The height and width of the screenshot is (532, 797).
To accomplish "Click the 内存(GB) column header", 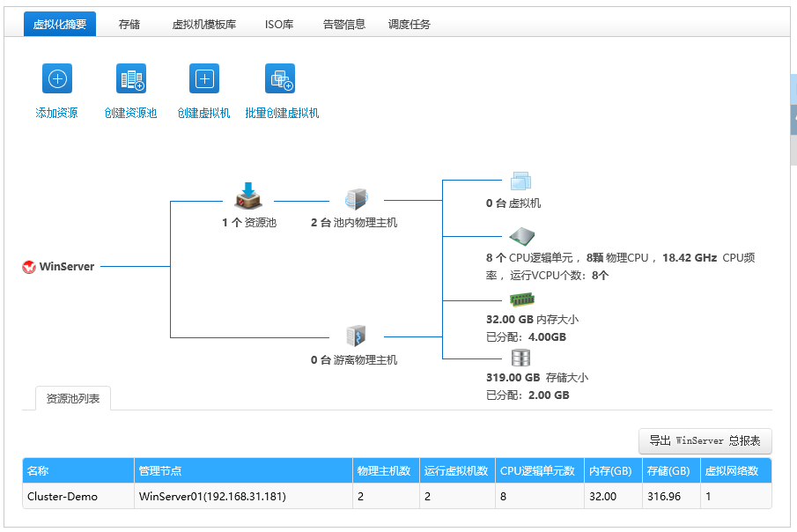I will tap(614, 470).
